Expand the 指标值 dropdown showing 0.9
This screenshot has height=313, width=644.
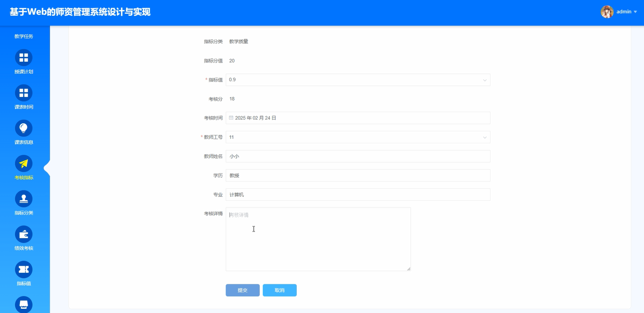358,80
